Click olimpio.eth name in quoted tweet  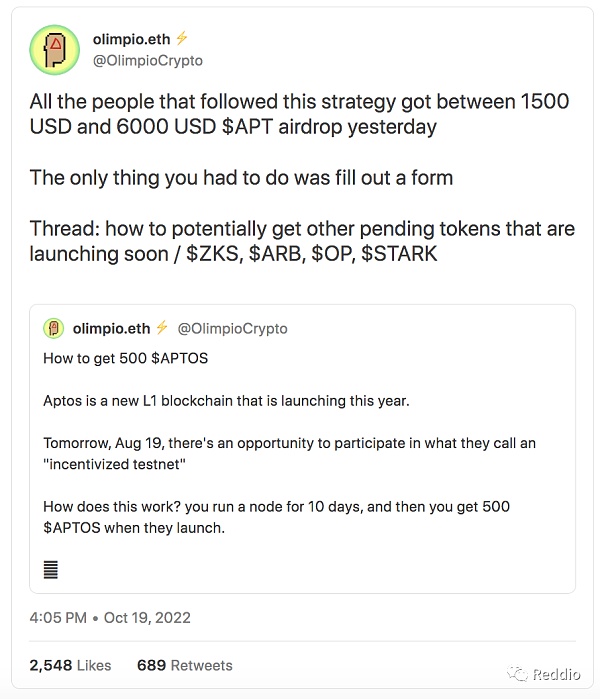click(x=112, y=328)
